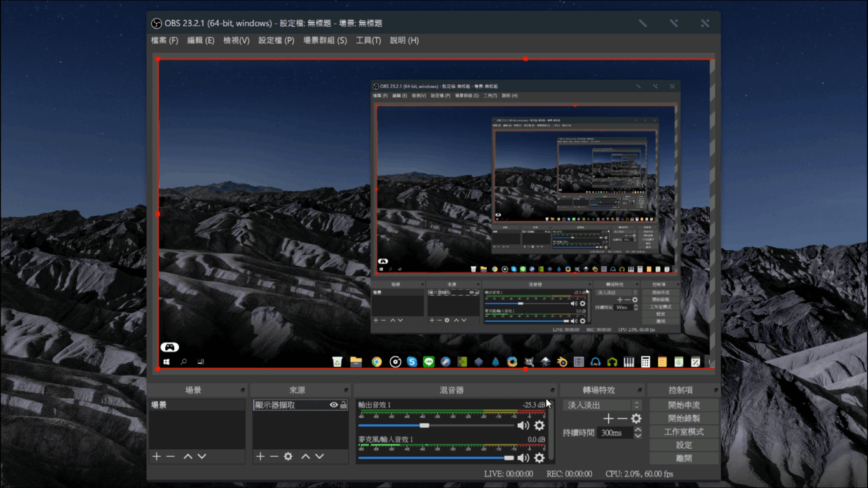Decrease 持續時間 with the down arrow
The image size is (868, 488).
click(638, 435)
